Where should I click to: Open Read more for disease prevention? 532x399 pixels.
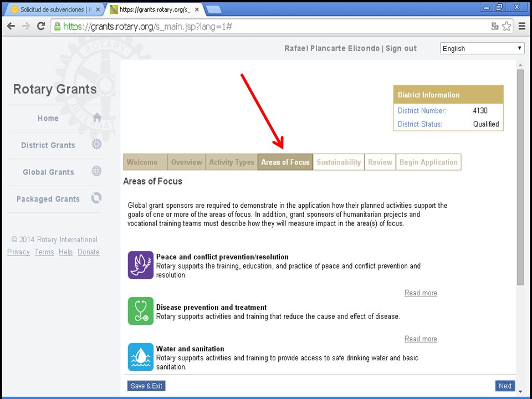[421, 339]
